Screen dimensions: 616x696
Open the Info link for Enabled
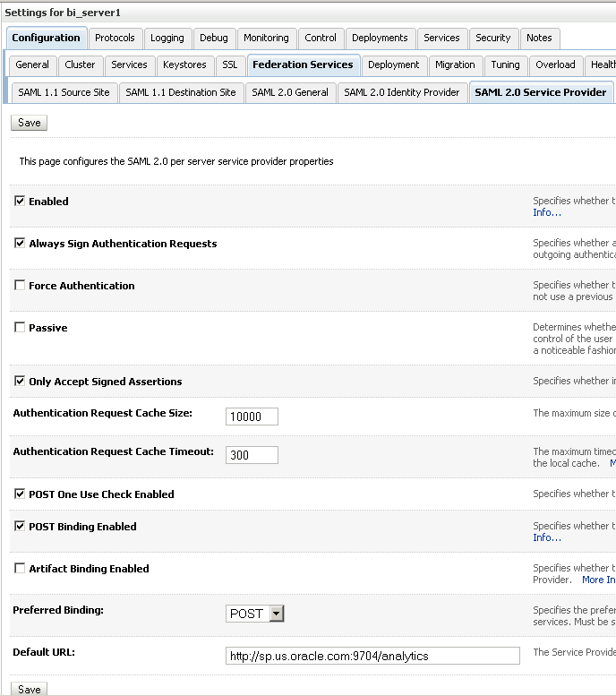coord(547,212)
